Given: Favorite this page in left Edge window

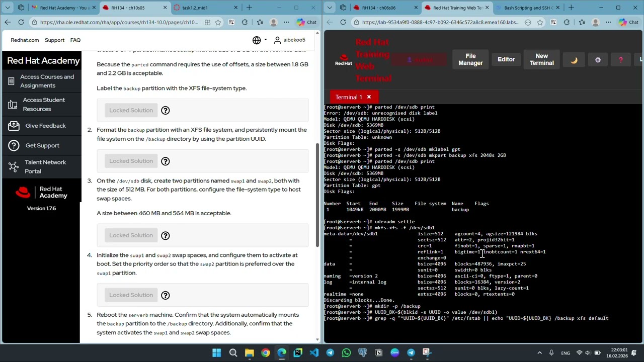Looking at the screenshot, I should (x=218, y=22).
